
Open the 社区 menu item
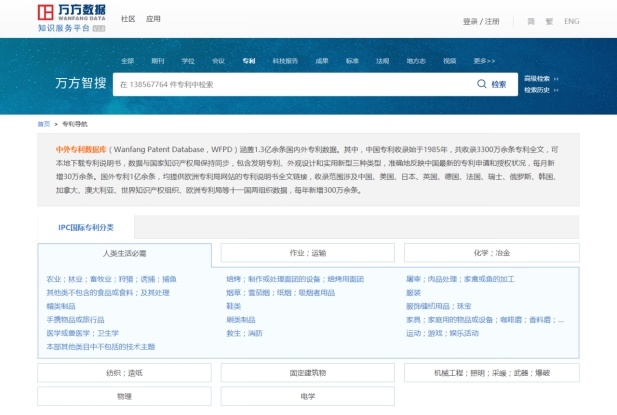(128, 19)
